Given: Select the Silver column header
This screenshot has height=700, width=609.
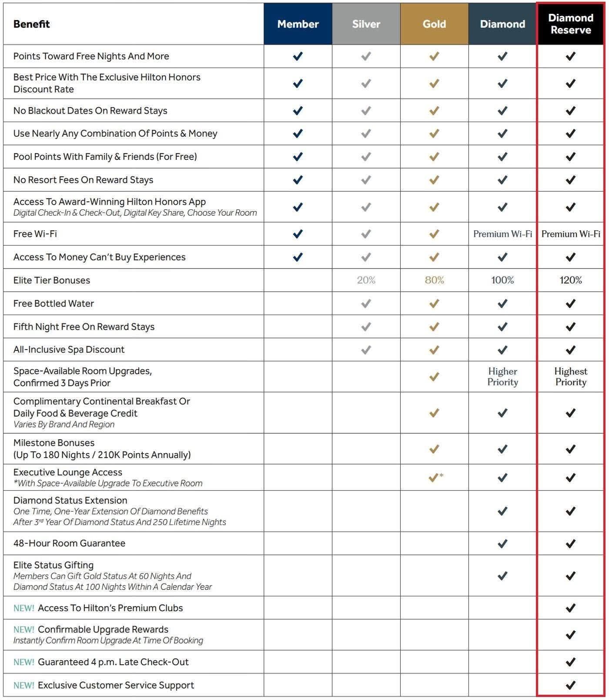Looking at the screenshot, I should pos(366,24).
